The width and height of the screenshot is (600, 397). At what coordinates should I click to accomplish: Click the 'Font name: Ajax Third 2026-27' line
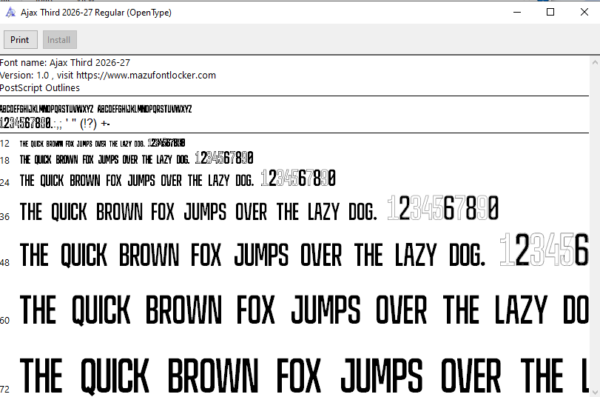coord(65,62)
